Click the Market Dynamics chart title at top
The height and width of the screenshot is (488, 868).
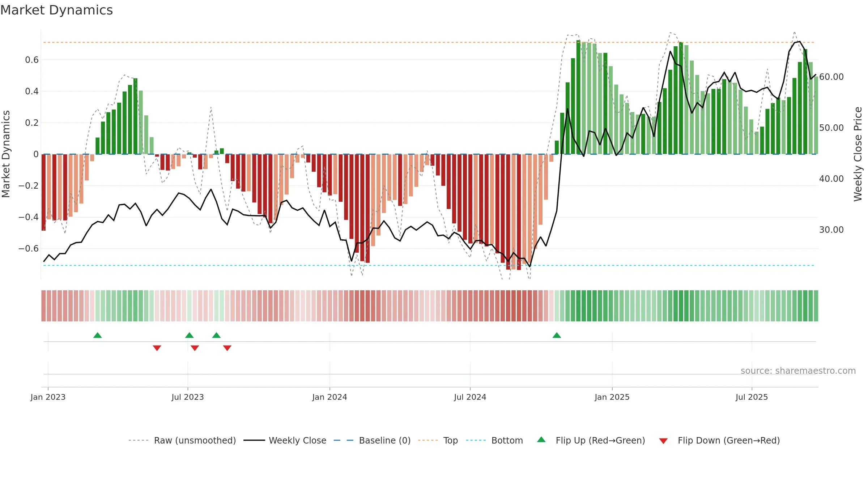(x=57, y=10)
